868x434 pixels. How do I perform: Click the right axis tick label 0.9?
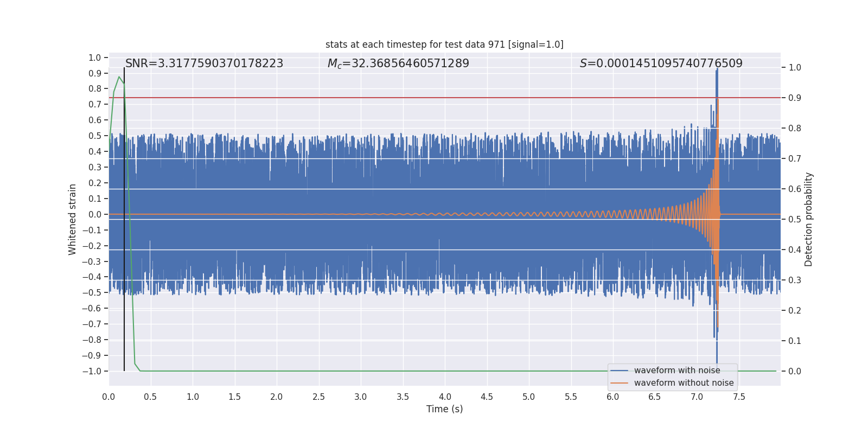click(x=795, y=98)
